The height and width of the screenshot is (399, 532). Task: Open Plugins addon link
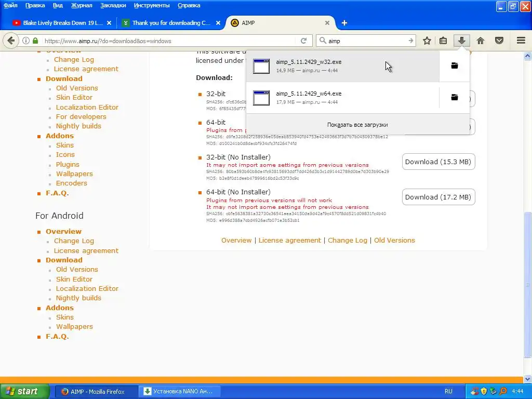pos(68,165)
